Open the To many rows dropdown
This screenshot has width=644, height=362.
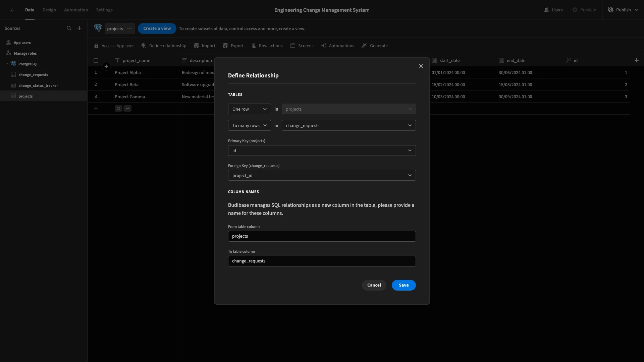pyautogui.click(x=250, y=125)
